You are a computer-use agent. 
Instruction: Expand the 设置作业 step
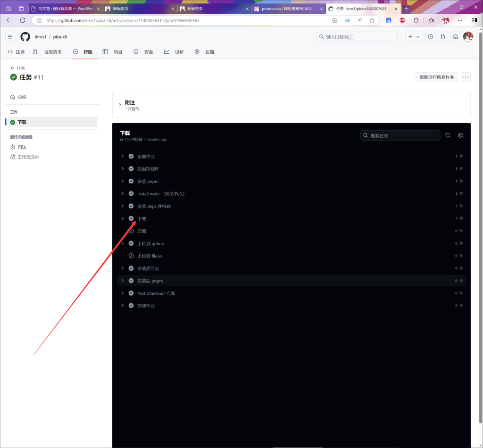(123, 157)
